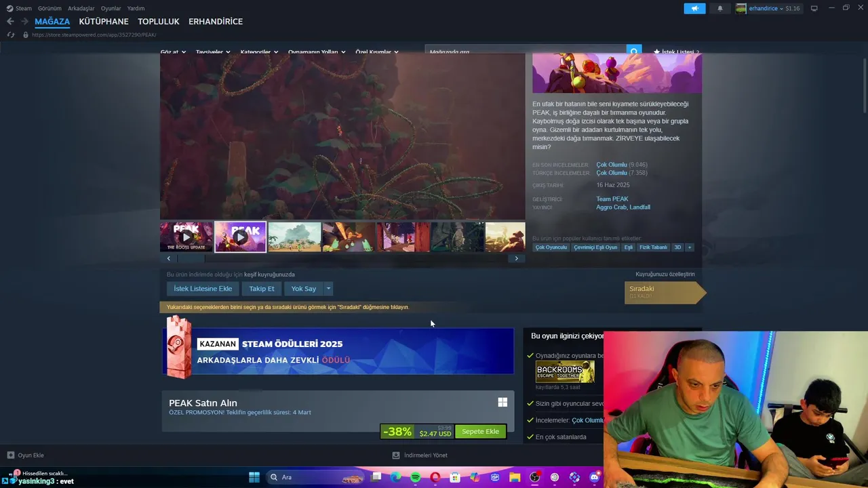
Task: Select the Fizik Tabanlı tag
Action: pyautogui.click(x=653, y=247)
